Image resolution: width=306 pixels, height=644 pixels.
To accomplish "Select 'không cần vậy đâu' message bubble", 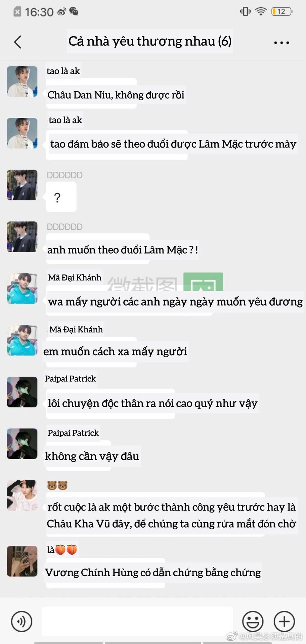I will 92,456.
